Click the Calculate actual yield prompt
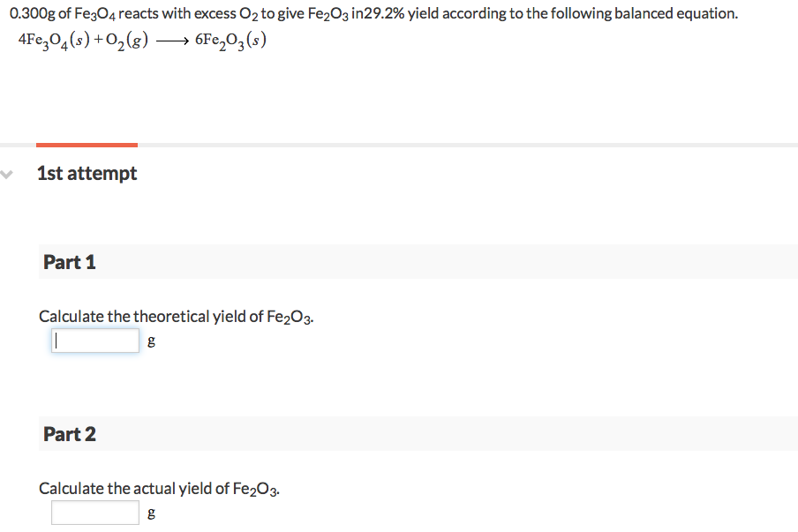798x532 pixels. pos(159,488)
